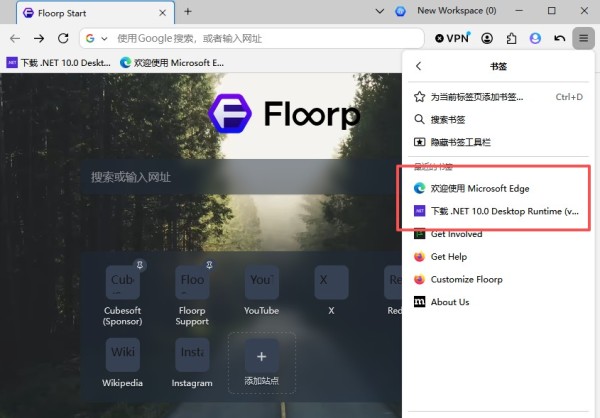Open .NET 10.0 Desktop Runtime recent bookmark
600x418 pixels.
pyautogui.click(x=499, y=211)
